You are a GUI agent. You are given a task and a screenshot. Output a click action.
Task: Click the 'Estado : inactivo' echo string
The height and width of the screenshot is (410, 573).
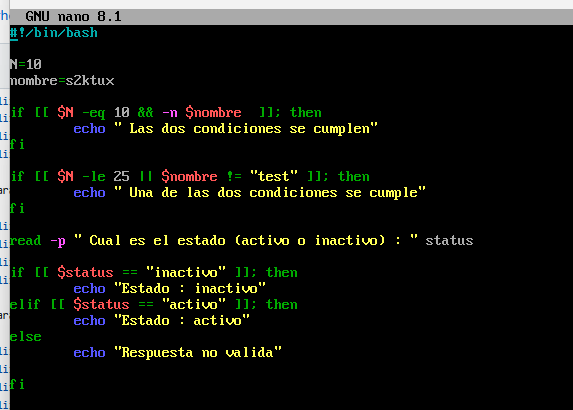tap(190, 289)
